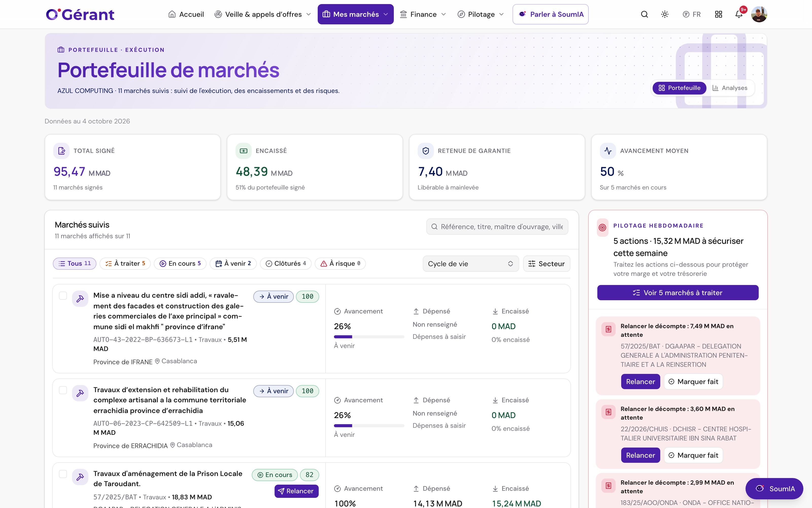
Task: Filter by À risque 0 tab
Action: pos(340,263)
